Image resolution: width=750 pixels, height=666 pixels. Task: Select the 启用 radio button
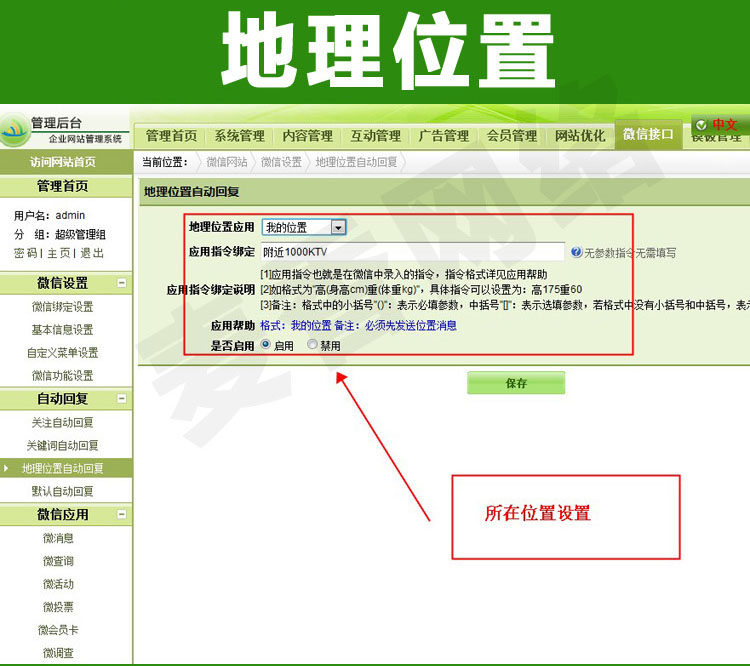pos(265,344)
